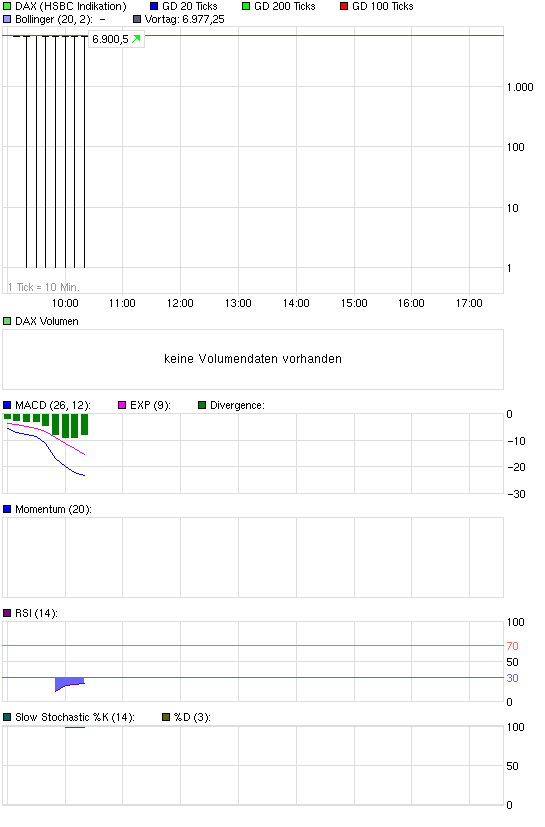Click the Momentum (20) label
Viewport: 545px width, 827px height.
tap(53, 509)
